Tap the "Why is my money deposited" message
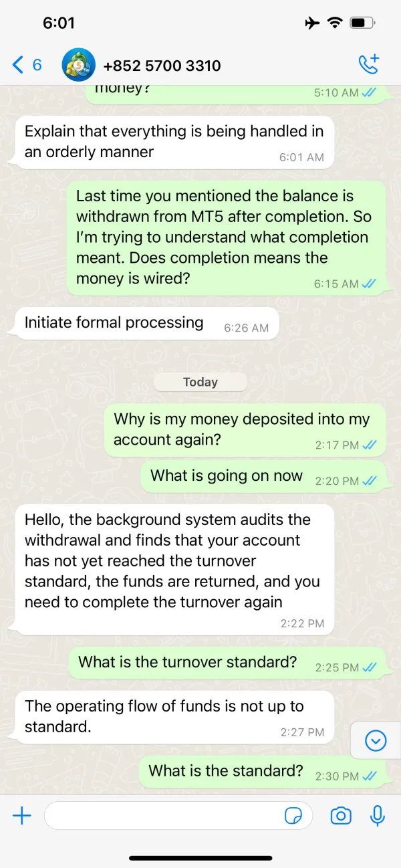Image resolution: width=401 pixels, height=868 pixels. (245, 430)
